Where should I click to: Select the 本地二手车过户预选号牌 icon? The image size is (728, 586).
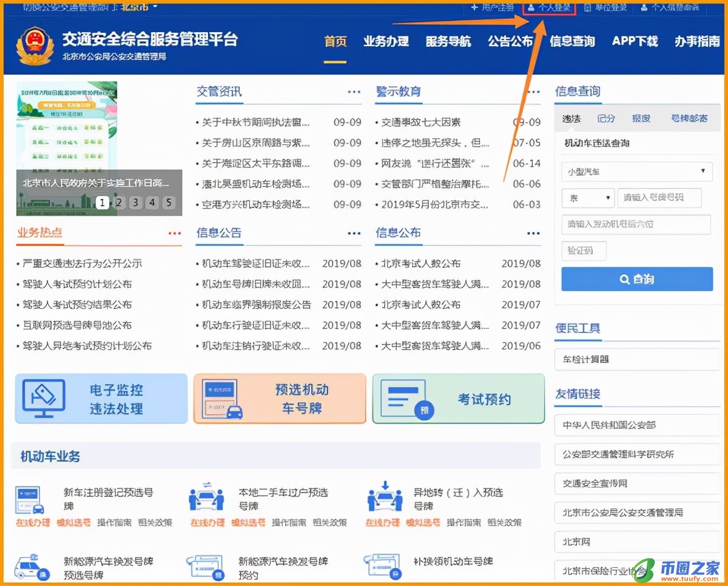206,499
